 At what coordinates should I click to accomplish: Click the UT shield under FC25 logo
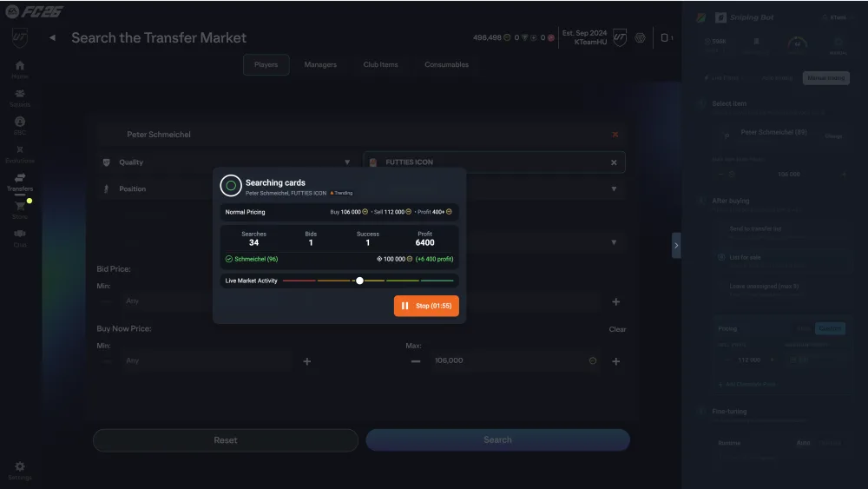tap(20, 37)
